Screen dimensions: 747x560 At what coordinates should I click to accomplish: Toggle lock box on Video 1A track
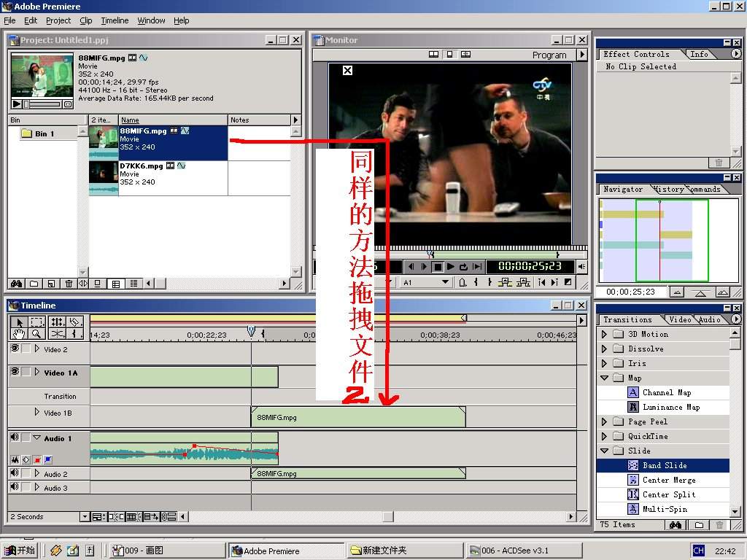tap(26, 372)
